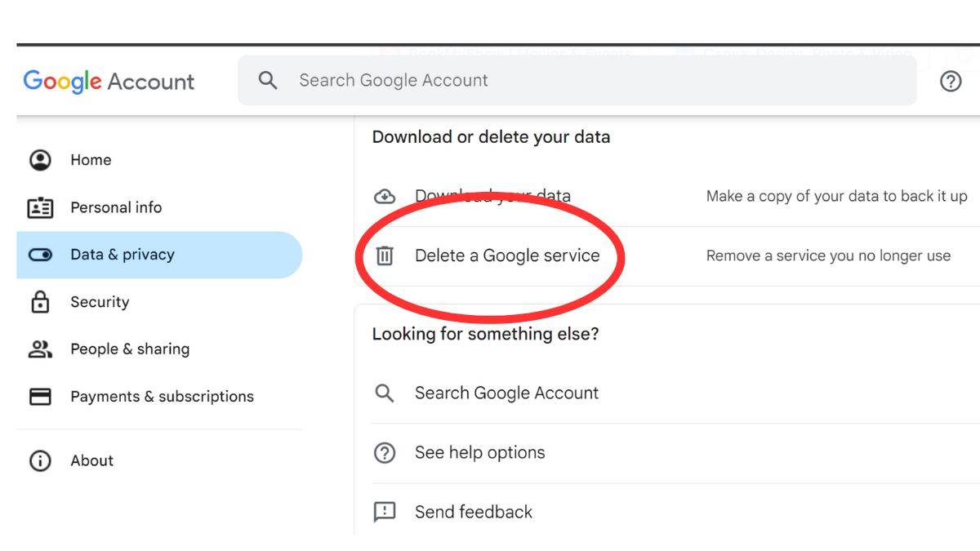Viewport: 980px width, 551px height.
Task: Click the Home profile icon in sidebar
Action: pos(41,159)
